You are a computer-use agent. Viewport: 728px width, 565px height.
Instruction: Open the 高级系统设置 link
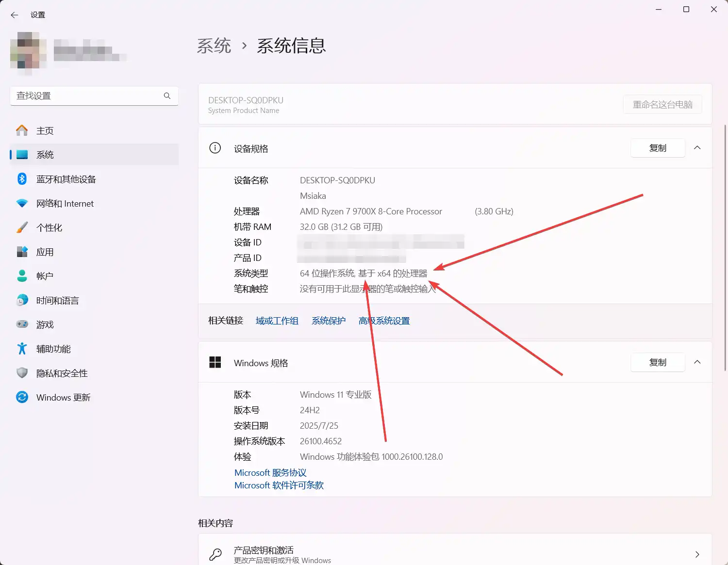point(384,321)
